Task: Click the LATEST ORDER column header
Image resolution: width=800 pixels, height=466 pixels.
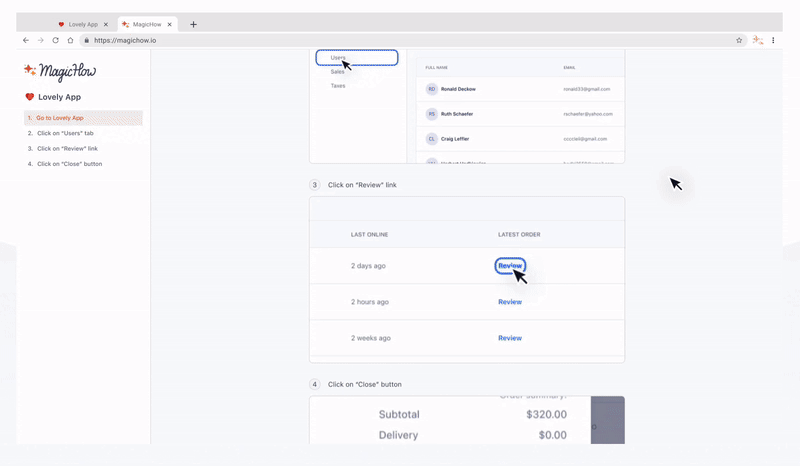Action: 519,235
